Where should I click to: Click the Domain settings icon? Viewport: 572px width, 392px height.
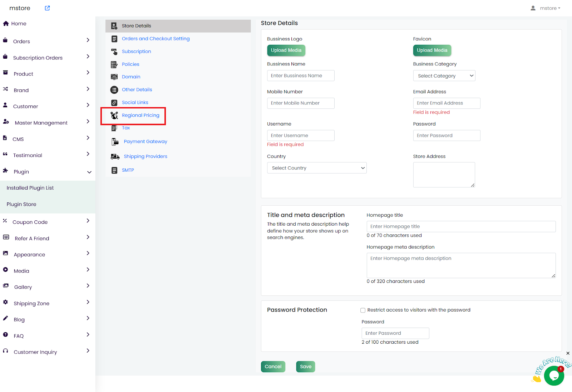coord(114,77)
